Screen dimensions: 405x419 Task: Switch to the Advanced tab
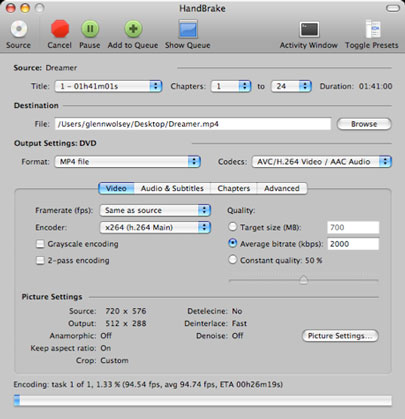[282, 188]
